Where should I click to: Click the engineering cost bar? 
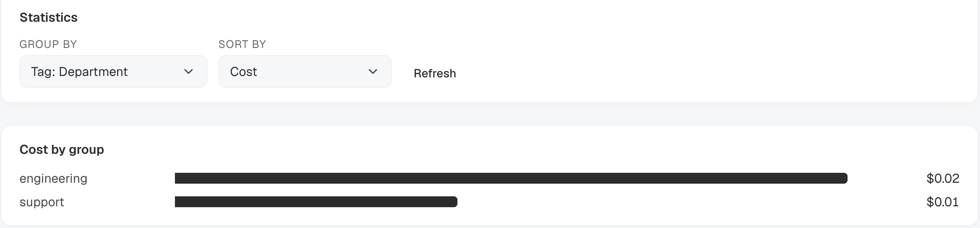[511, 178]
